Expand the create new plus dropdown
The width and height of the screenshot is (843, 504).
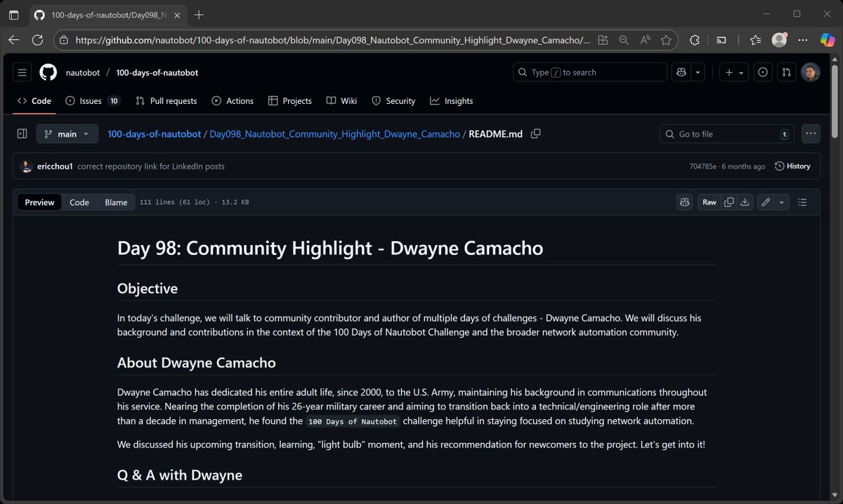click(733, 72)
